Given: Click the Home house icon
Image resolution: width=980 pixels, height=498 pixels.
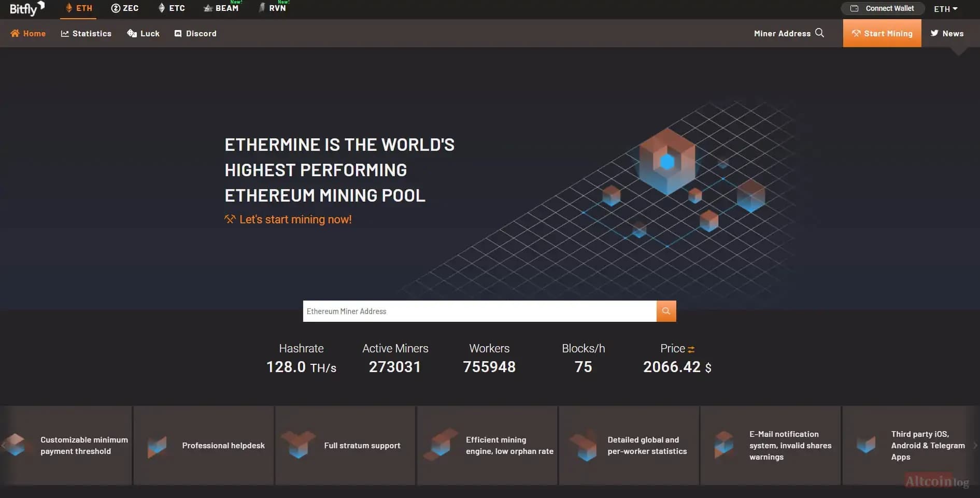Looking at the screenshot, I should 15,33.
